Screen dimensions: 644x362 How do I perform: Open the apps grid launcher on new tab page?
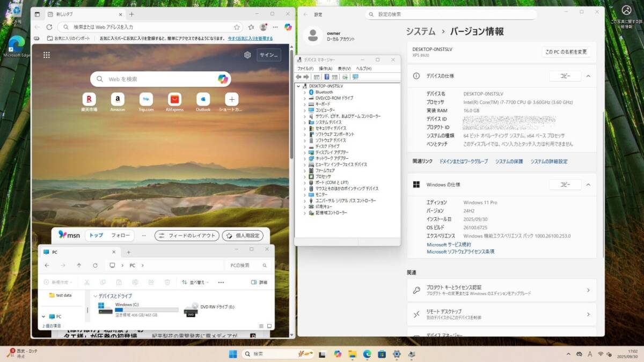(47, 55)
